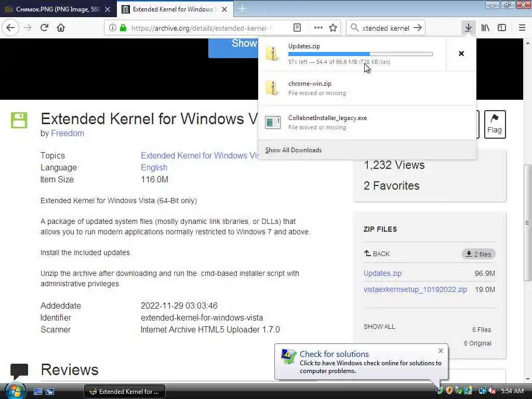
Task: Download all via the 2 files button
Action: tap(478, 254)
